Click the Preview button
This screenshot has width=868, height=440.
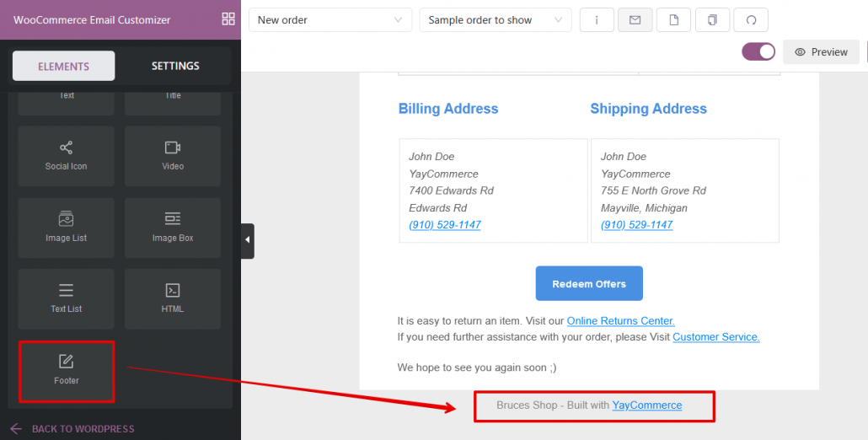point(821,52)
